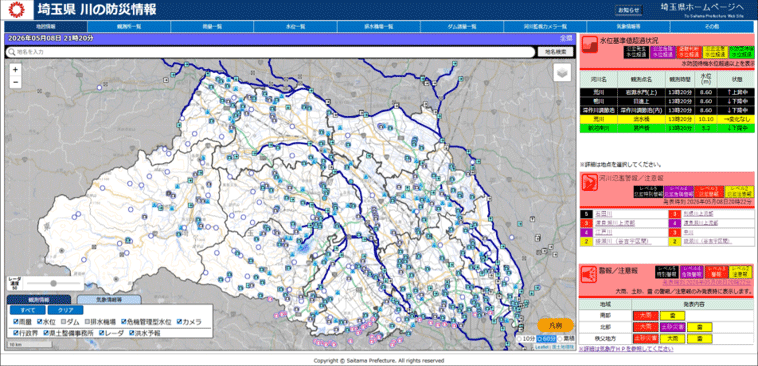758x366 pixels.
Task: Open the 地図情報 menu tab
Action: [46, 27]
